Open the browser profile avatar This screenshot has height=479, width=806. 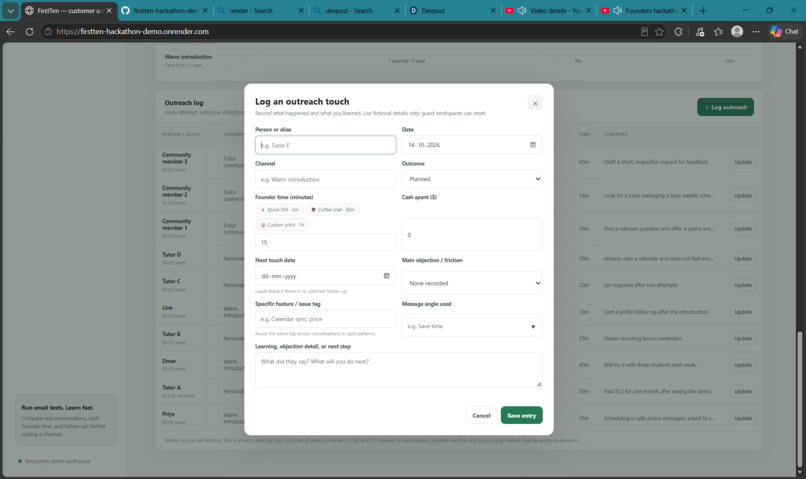737,31
